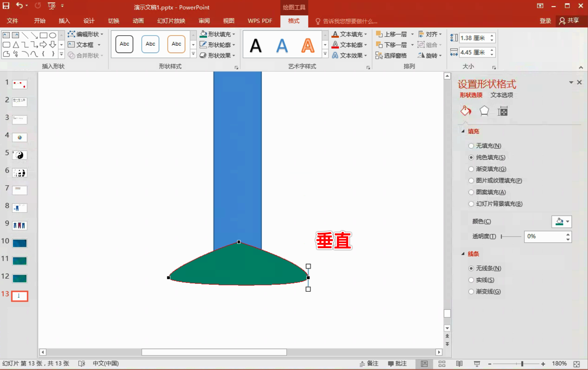
Task: Click the Text Box (文本框) icon
Action: click(71, 45)
